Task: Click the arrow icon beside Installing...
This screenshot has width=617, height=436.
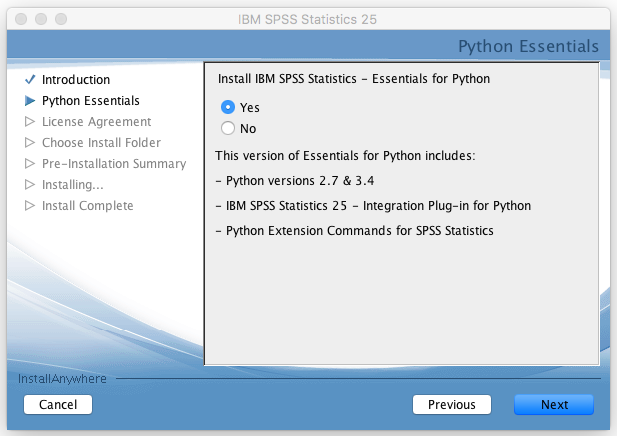Action: 30,185
